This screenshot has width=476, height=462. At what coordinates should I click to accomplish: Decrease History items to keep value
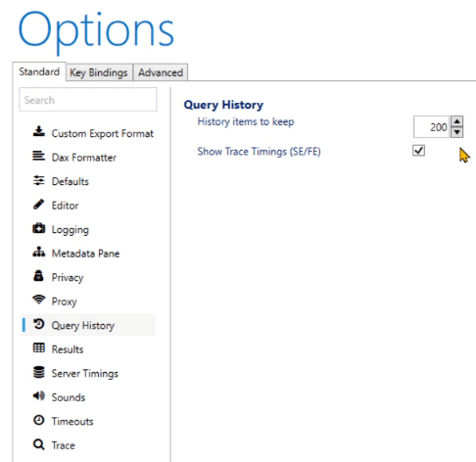[457, 132]
